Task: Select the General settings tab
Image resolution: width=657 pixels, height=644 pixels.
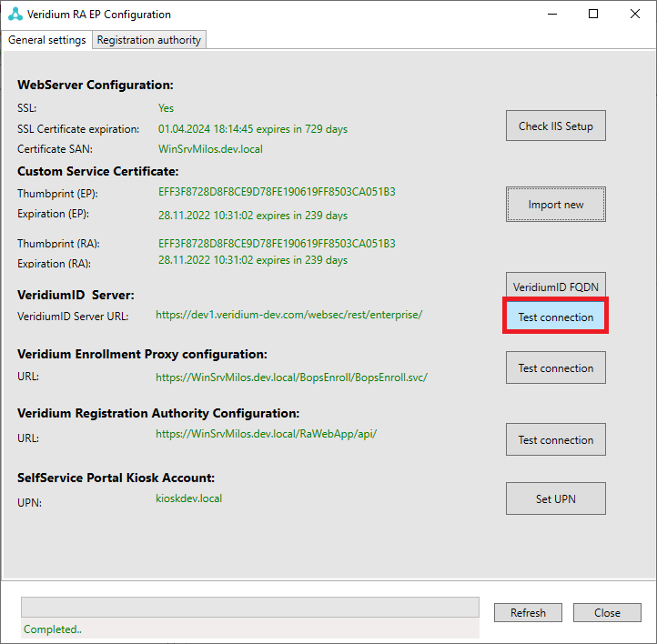Action: pos(47,40)
